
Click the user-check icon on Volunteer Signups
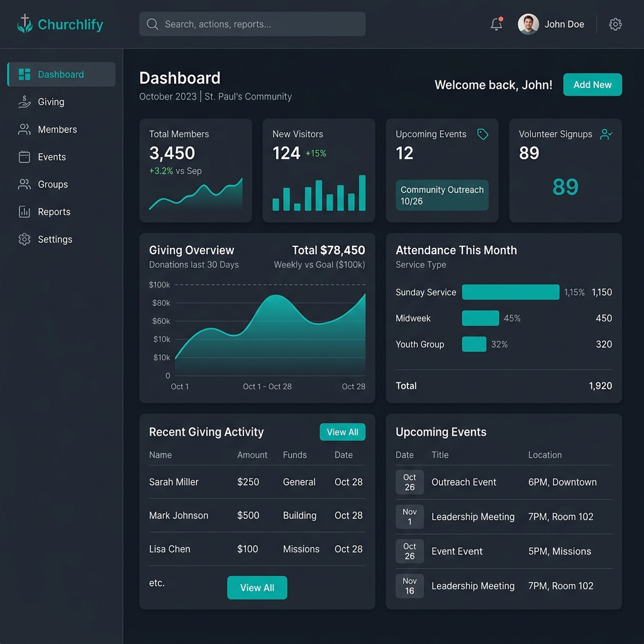tap(606, 134)
